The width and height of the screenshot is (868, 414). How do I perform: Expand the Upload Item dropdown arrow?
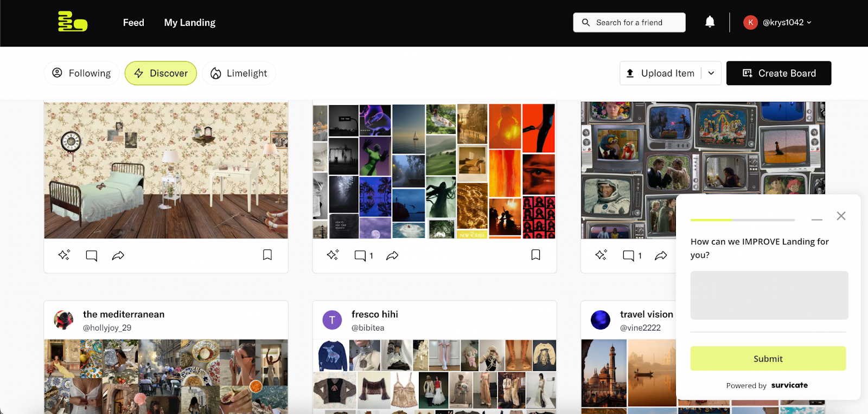(x=711, y=73)
